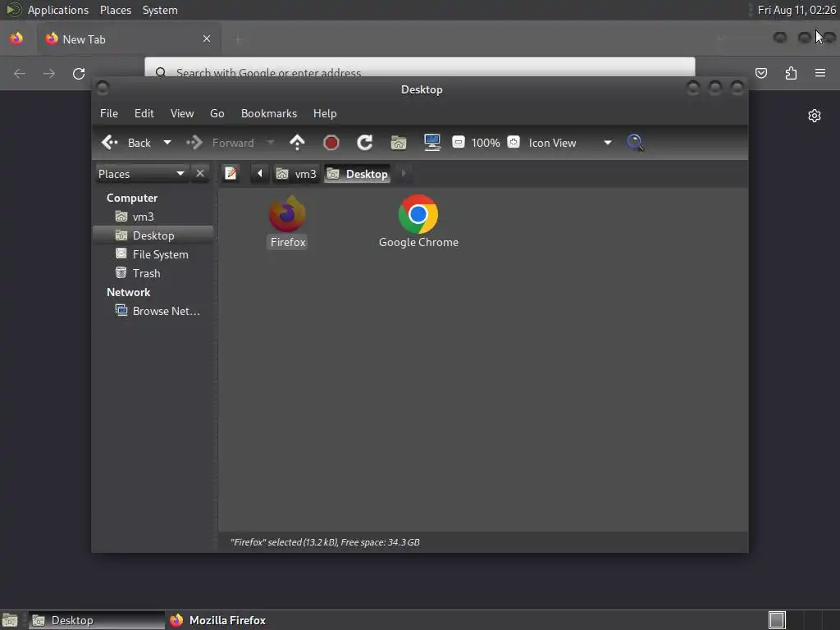Switch to Mozilla Firefox in taskbar
The image size is (840, 630).
[x=218, y=620]
